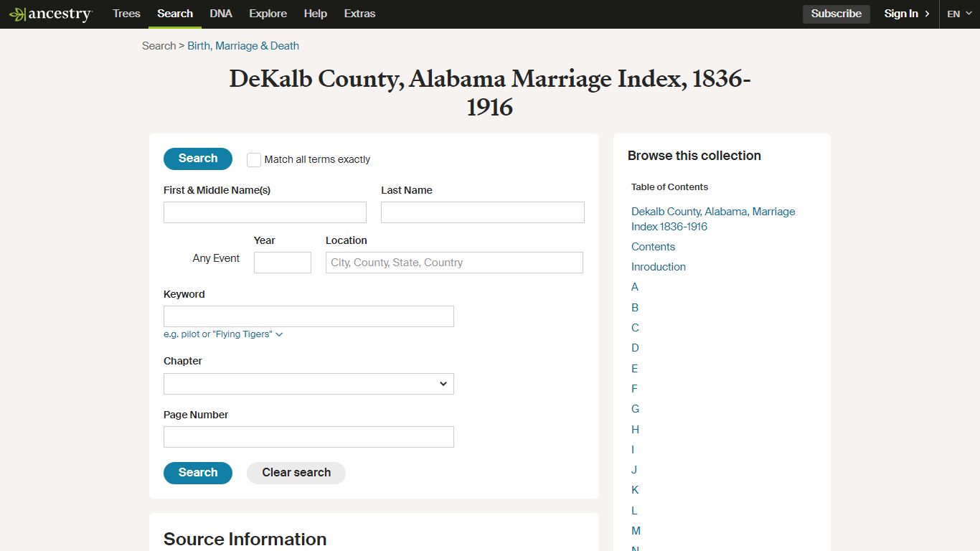The height and width of the screenshot is (551, 980).
Task: Open the Contents link
Action: tap(653, 247)
